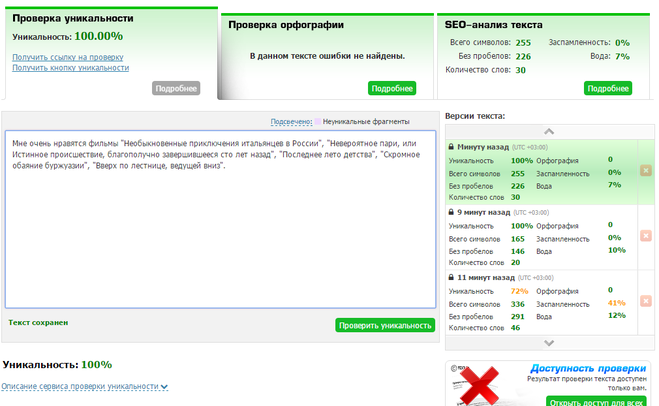659x406 pixels.
Task: Click 'Доступность проверки' heading
Action: (x=588, y=369)
